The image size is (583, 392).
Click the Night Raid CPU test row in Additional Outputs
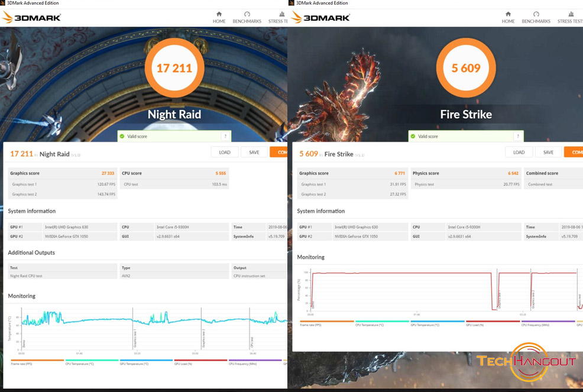63,276
